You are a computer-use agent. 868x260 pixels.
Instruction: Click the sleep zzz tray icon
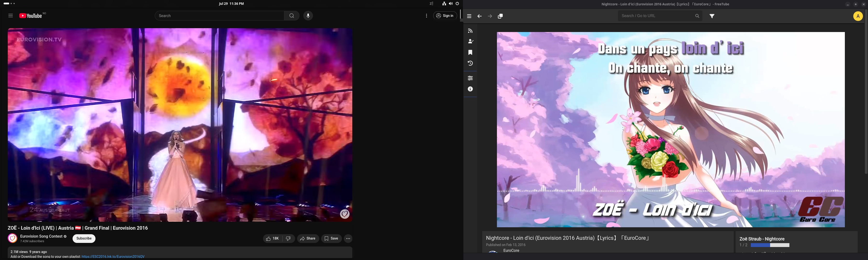(x=432, y=4)
